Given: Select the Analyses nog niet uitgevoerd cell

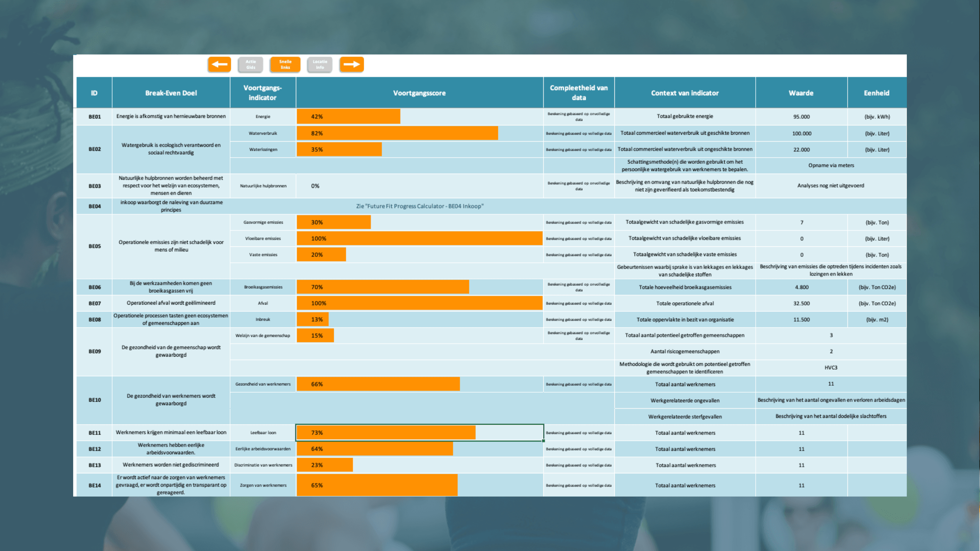Looking at the screenshot, I should pyautogui.click(x=830, y=186).
